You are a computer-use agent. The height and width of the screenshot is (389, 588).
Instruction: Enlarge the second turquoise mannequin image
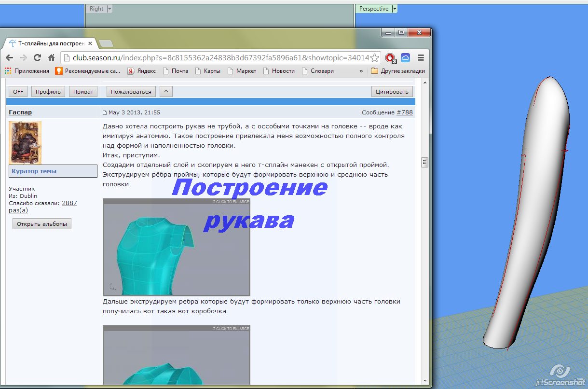tap(177, 355)
